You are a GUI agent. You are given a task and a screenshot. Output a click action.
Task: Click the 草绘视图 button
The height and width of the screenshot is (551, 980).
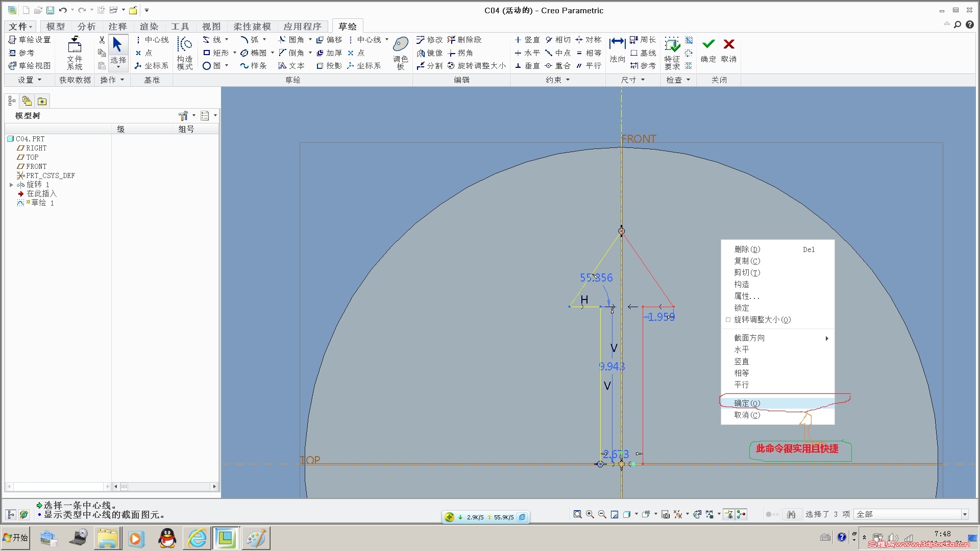click(30, 66)
